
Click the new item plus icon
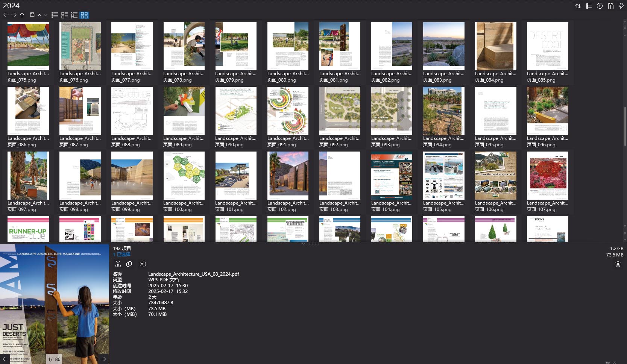click(x=599, y=6)
